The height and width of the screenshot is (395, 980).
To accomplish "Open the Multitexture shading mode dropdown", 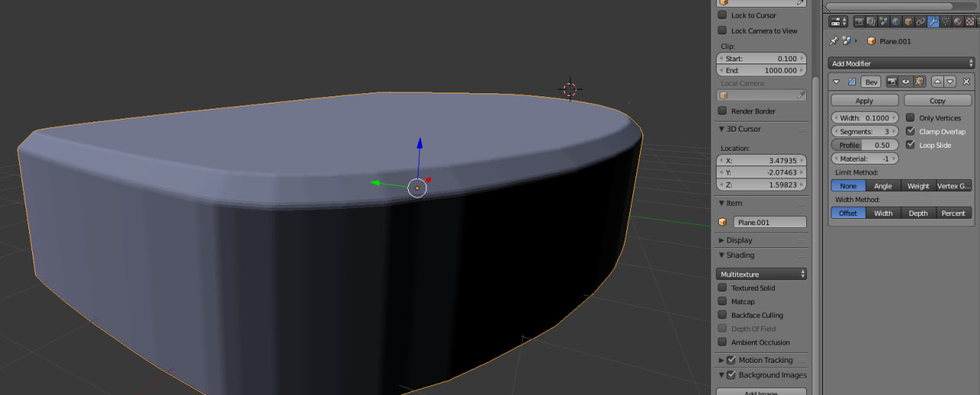I will click(x=762, y=274).
